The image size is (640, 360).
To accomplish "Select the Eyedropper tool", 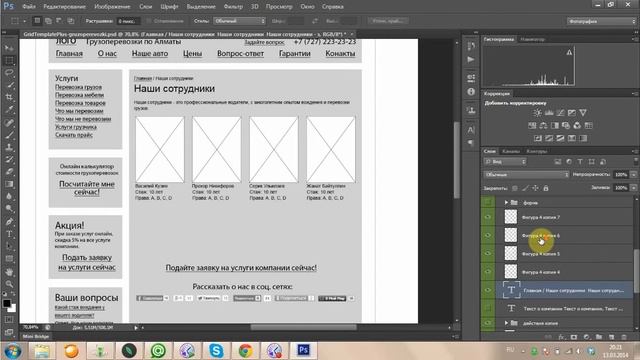I will (9, 110).
